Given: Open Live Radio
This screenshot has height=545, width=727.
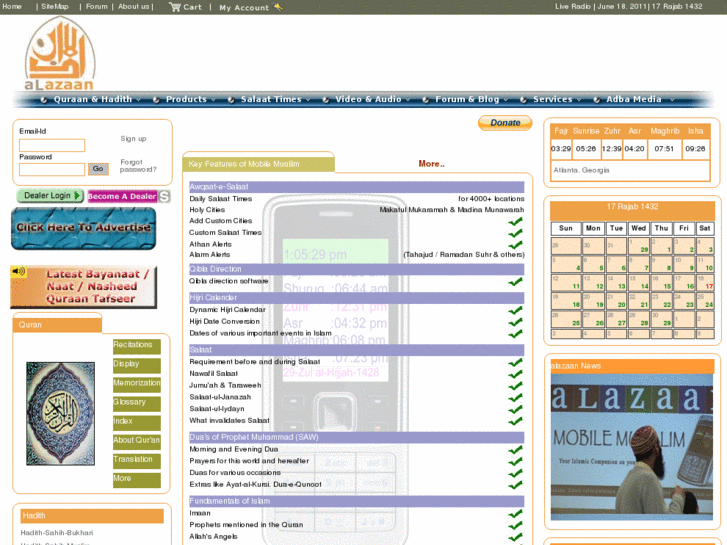Looking at the screenshot, I should (x=573, y=6).
